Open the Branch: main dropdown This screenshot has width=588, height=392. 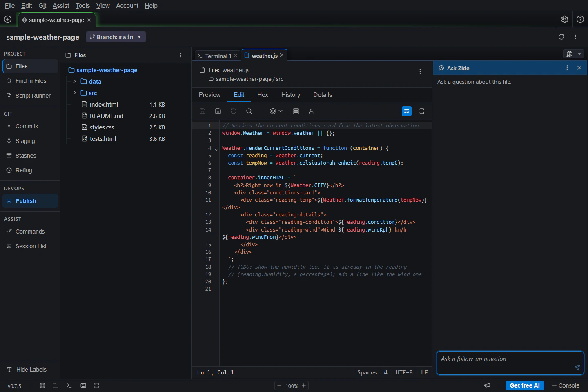click(116, 37)
